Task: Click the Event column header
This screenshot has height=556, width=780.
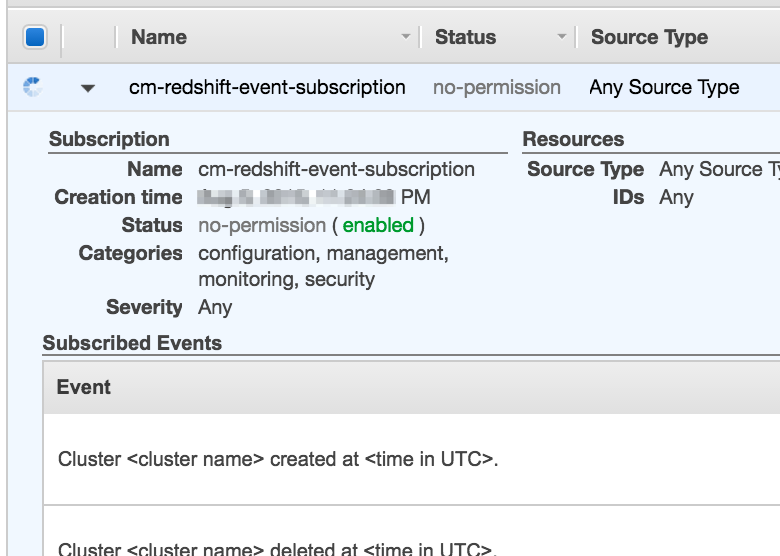Action: (84, 387)
